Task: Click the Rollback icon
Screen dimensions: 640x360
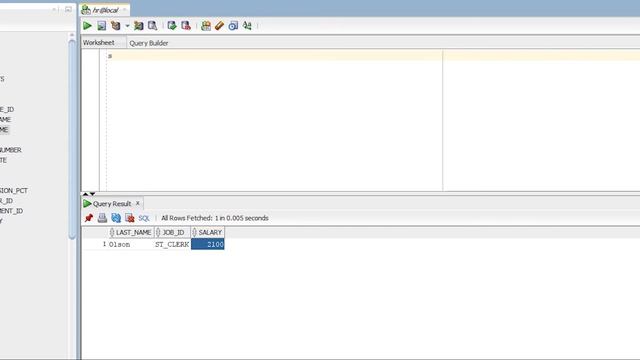Action: point(186,26)
